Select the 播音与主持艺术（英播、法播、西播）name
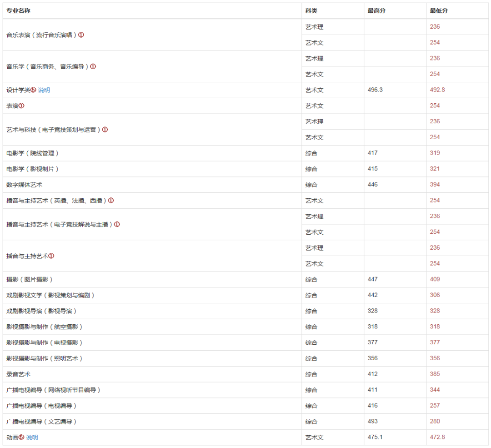The width and height of the screenshot is (491, 448). 57,201
